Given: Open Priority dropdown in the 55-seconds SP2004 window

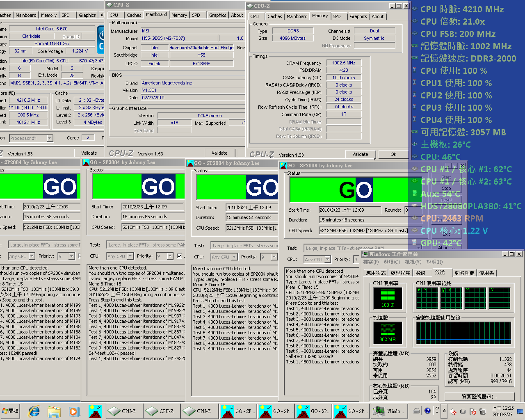Looking at the screenshot, I should 170,256.
